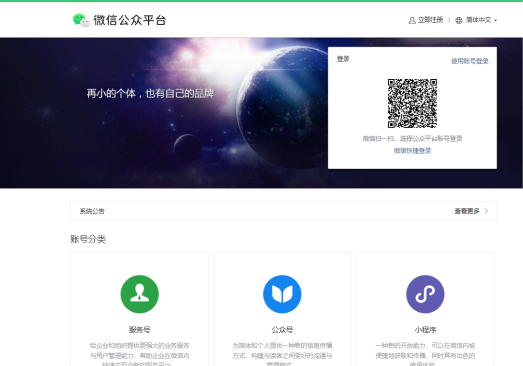The image size is (523, 366).
Task: Select the 公众号 card title
Action: [282, 330]
